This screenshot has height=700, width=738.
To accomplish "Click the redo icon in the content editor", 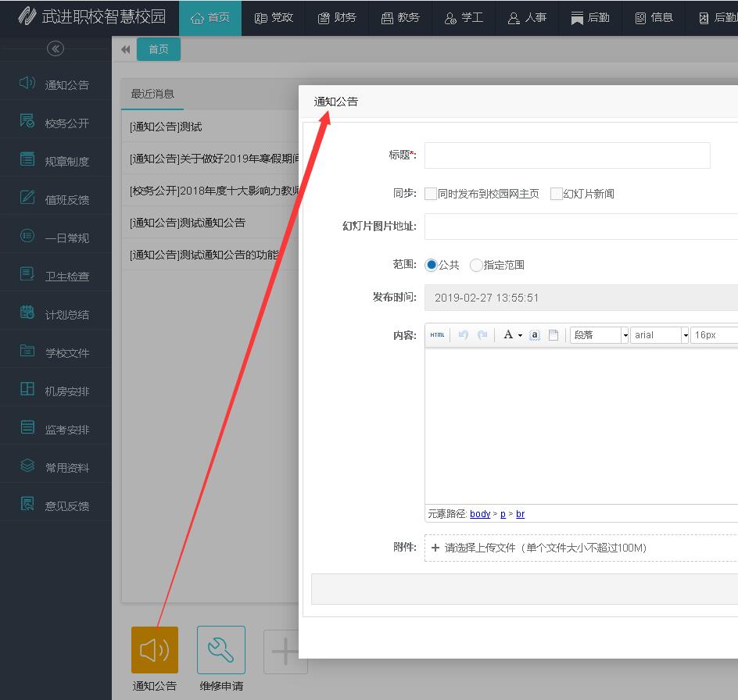I will [482, 334].
